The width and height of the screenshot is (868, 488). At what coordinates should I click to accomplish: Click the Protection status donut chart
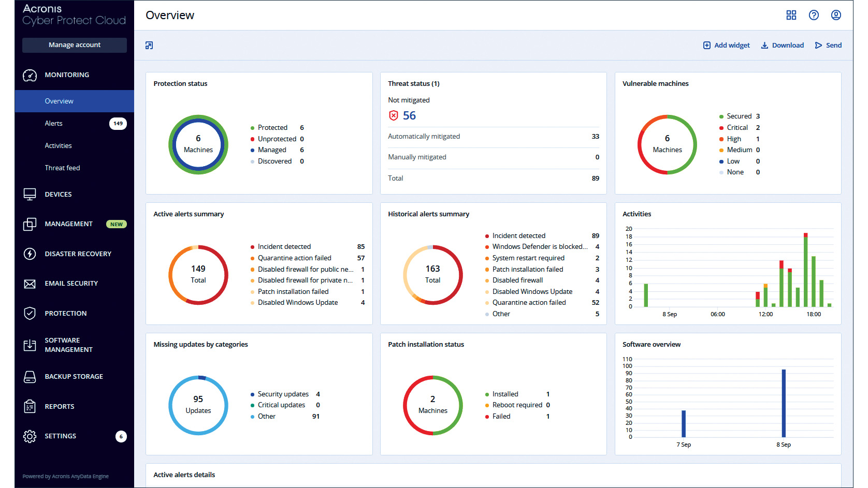198,144
